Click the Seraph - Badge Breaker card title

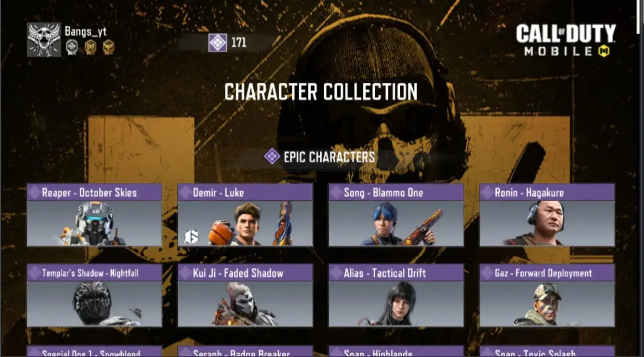[x=241, y=353]
